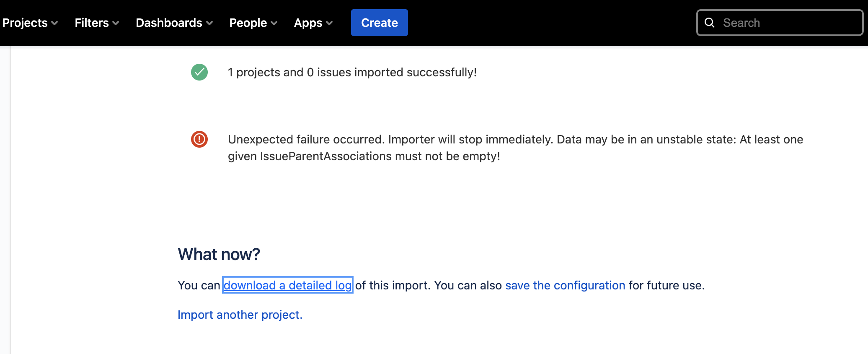
Task: Click the 'imported successfully' message text
Action: [x=352, y=72]
